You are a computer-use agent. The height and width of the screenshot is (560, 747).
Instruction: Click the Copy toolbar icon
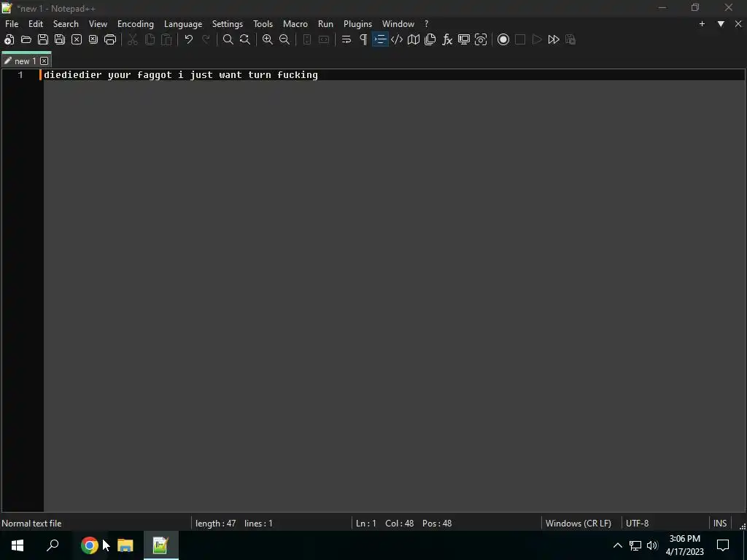click(x=150, y=39)
